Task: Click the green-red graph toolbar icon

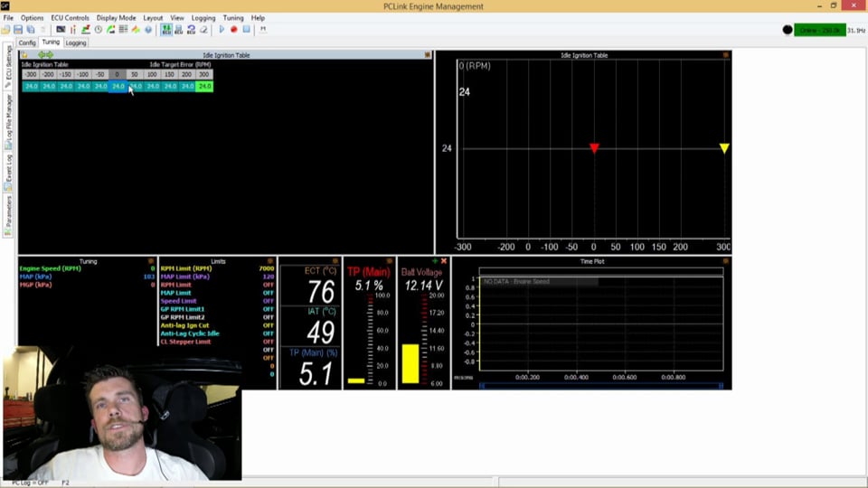Action: (86, 29)
